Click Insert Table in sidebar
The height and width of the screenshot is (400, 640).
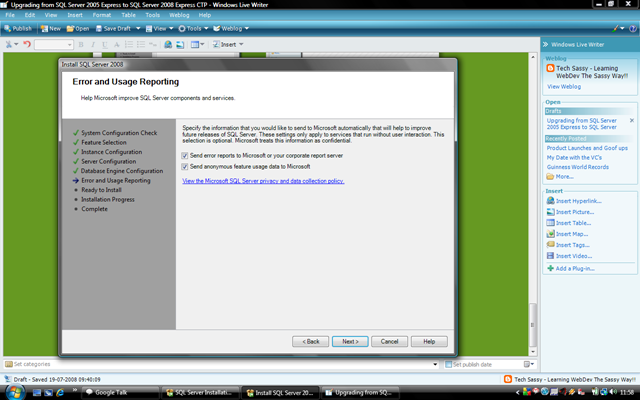point(569,223)
